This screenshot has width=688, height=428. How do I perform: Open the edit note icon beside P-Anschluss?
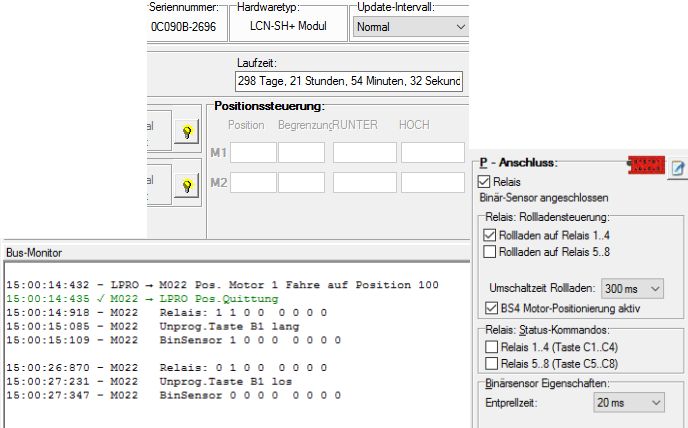tap(676, 168)
